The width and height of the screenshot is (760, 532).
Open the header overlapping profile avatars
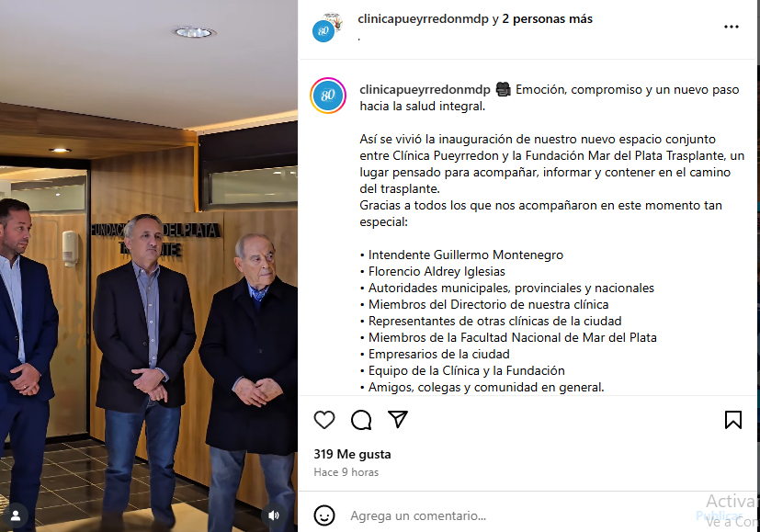(x=327, y=28)
